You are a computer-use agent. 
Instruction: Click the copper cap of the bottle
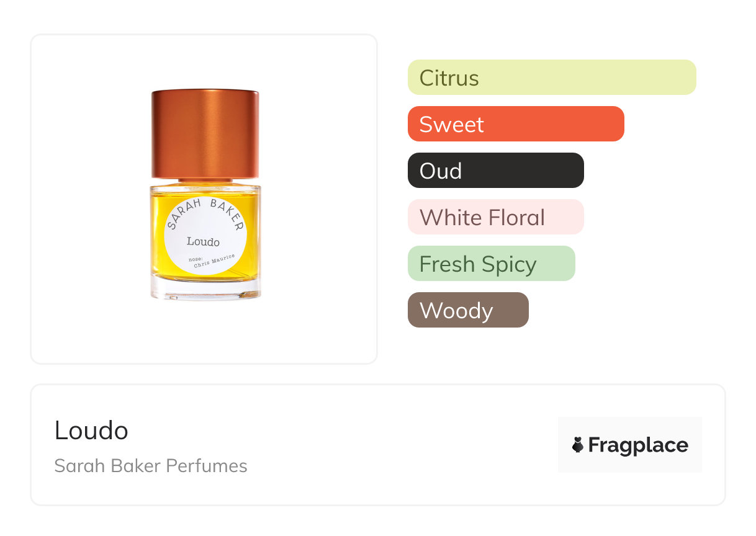(205, 133)
